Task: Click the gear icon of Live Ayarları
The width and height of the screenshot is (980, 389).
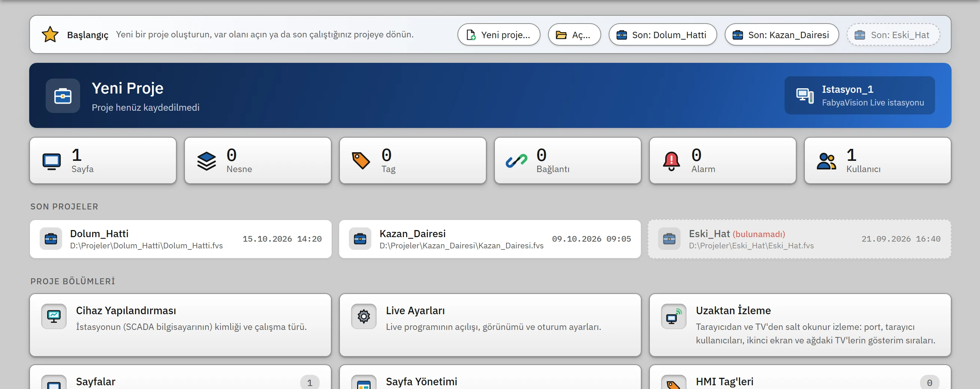Action: tap(364, 316)
